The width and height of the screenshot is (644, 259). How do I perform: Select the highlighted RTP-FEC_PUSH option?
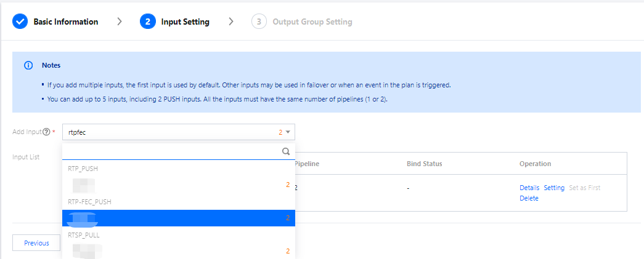click(178, 218)
